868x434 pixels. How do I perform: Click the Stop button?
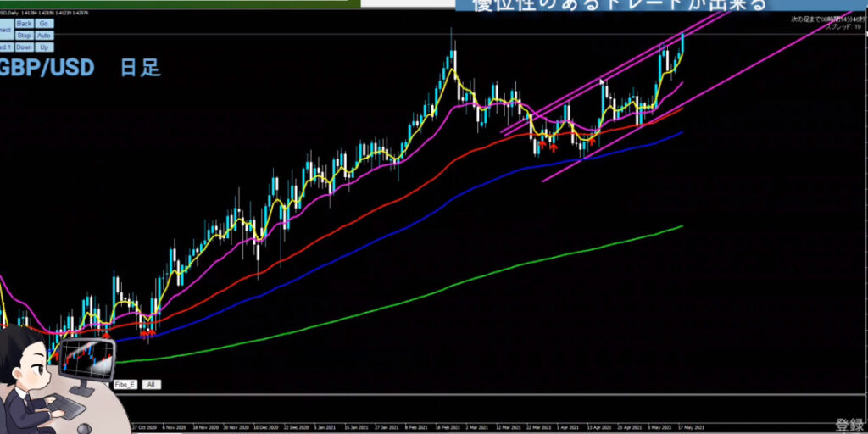24,36
